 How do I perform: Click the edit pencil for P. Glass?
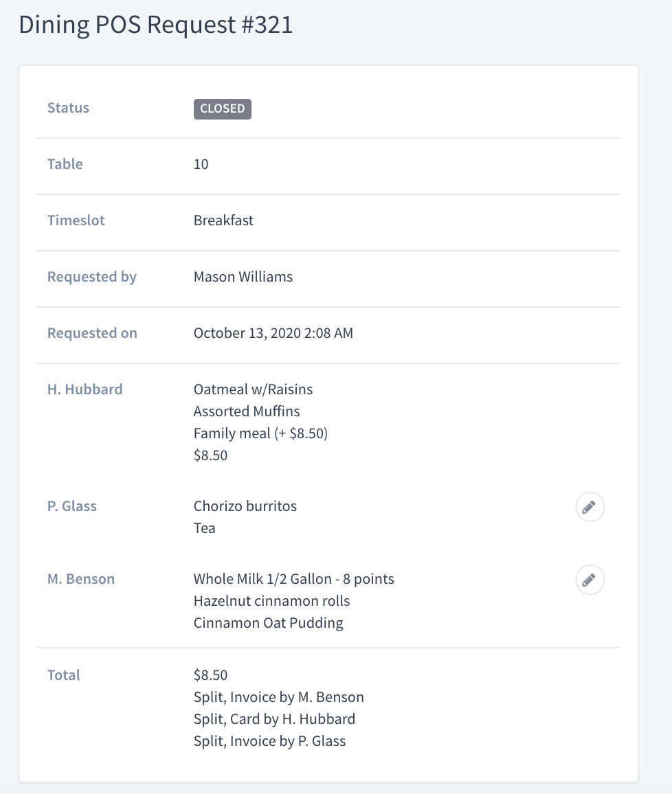coord(590,507)
